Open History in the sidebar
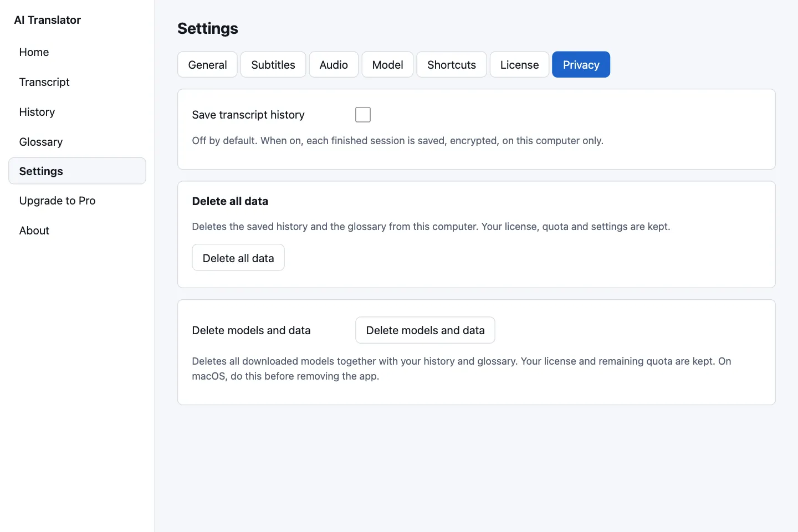This screenshot has height=532, width=798. (x=77, y=112)
